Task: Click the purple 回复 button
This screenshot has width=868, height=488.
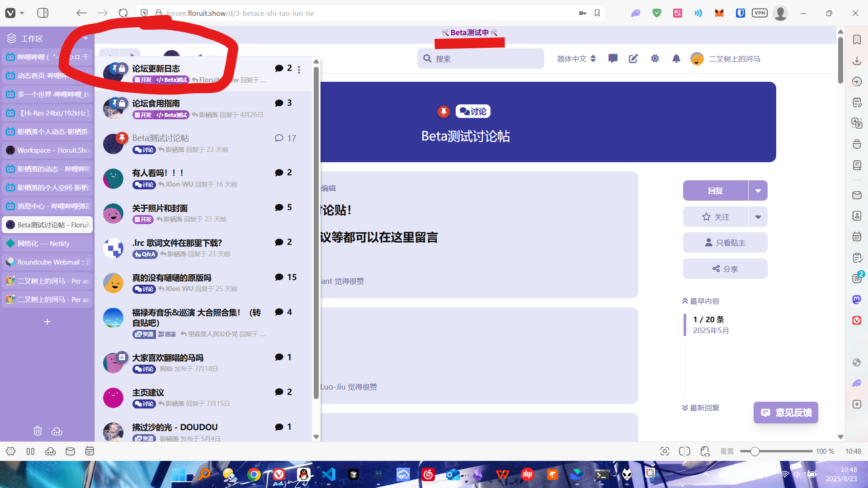Action: (716, 191)
